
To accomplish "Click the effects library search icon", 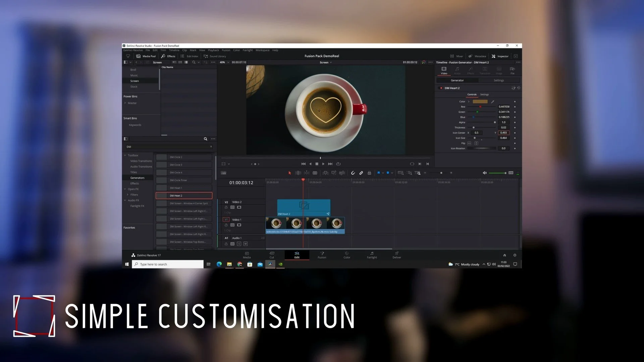I will 206,139.
